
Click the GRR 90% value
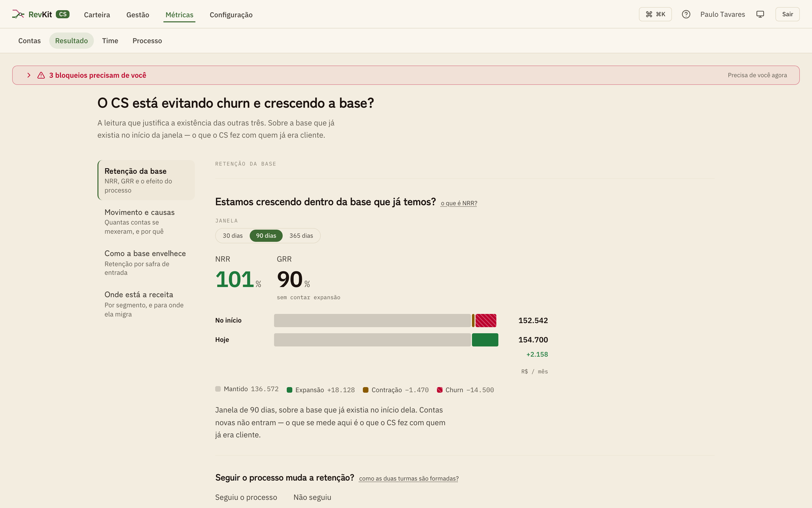coord(293,279)
